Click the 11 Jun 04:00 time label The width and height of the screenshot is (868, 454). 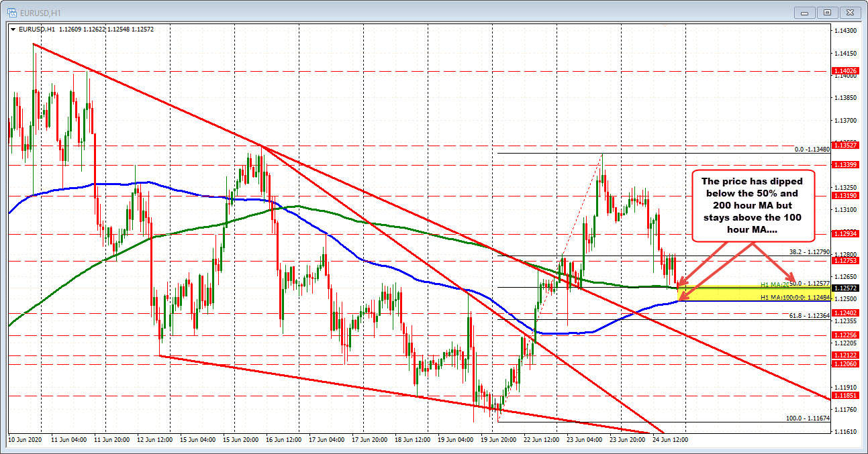coord(68,440)
